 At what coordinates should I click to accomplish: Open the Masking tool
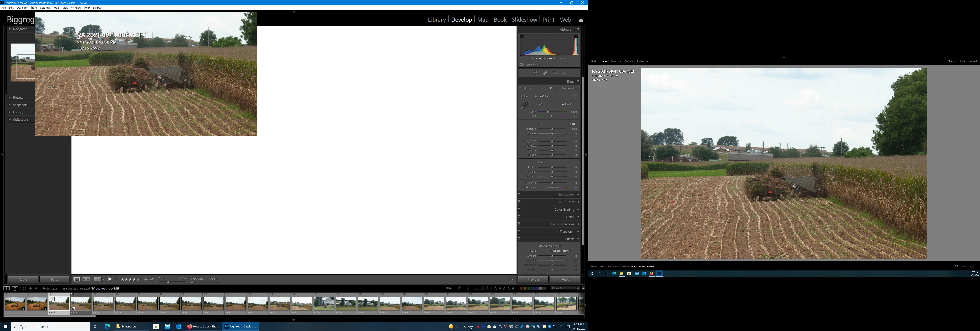point(564,73)
